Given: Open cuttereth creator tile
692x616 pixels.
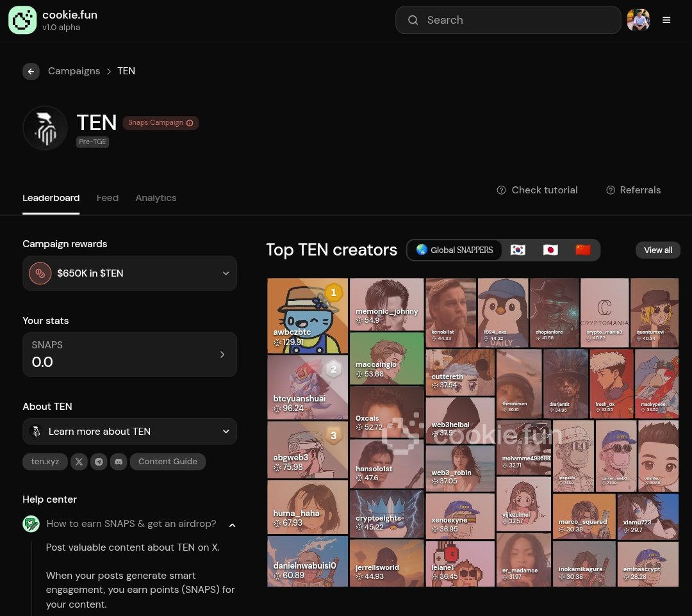Looking at the screenshot, I should pyautogui.click(x=460, y=373).
